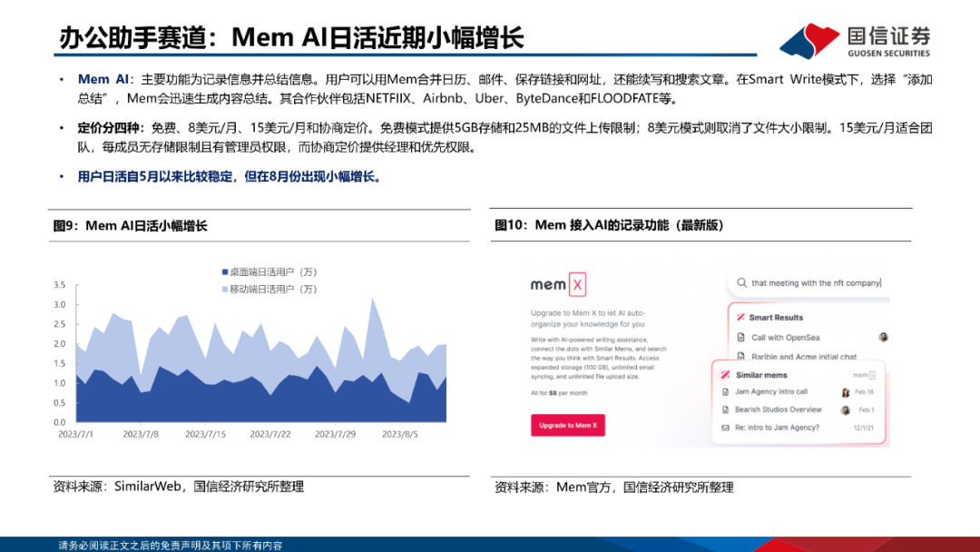980x552 pixels.
Task: Click the document icon next to Bearish Studios Overview
Action: pyautogui.click(x=725, y=409)
